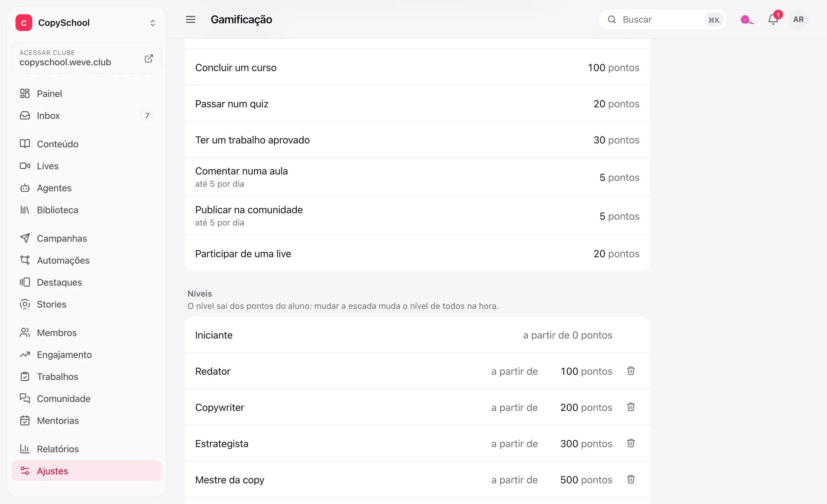
Task: Edit points for Ter um trabalho aprovado
Action: click(599, 140)
